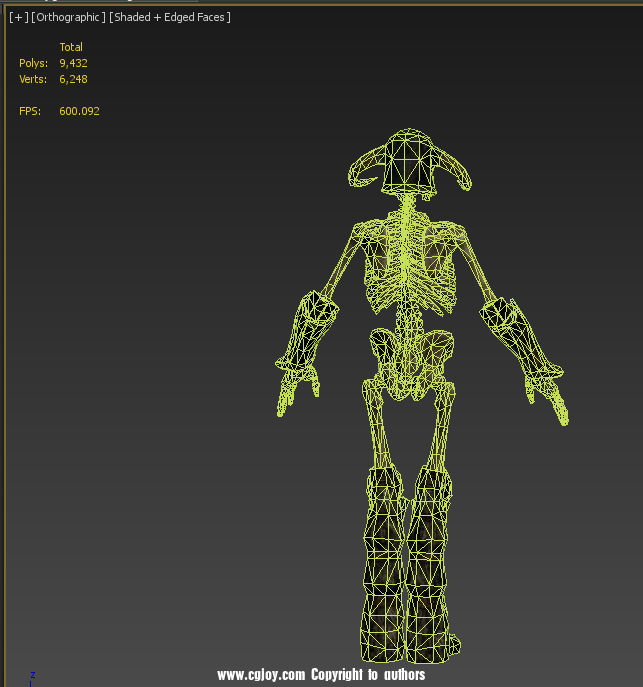Click the Total statistics header

[71, 47]
